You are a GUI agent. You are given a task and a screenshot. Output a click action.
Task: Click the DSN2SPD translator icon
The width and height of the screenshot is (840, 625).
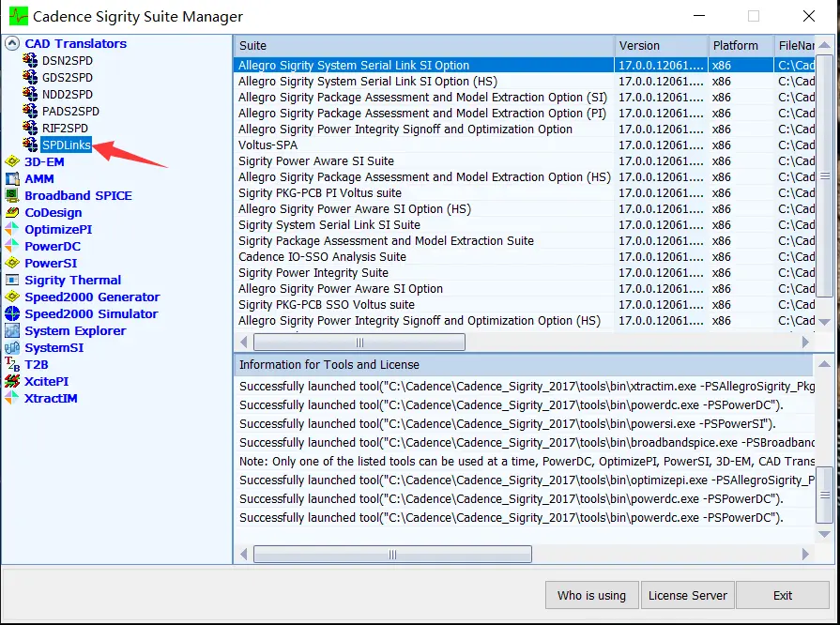(30, 60)
